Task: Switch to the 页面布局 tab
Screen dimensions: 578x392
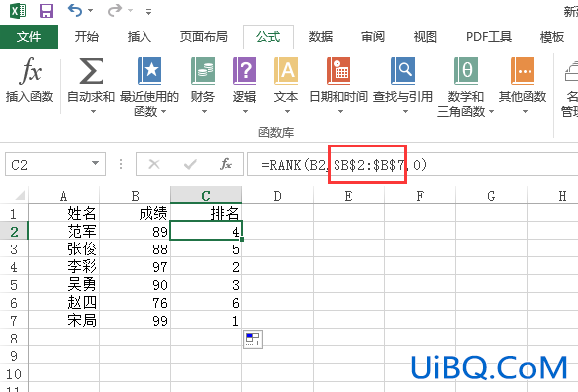Action: [204, 37]
